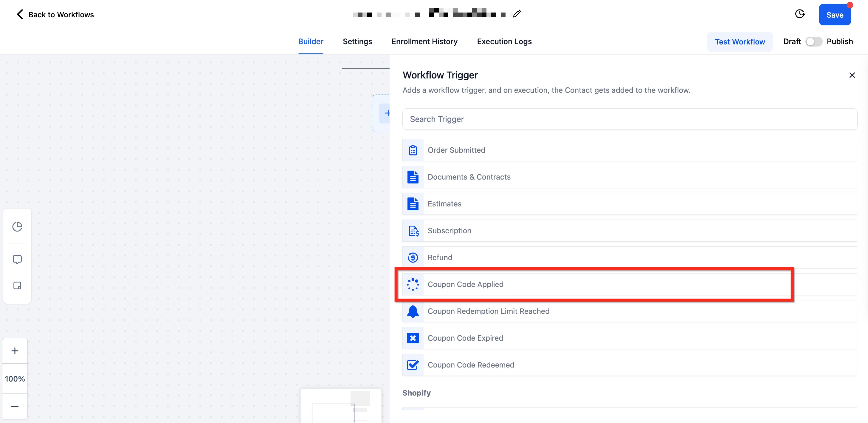Select the Subscription trigger
The width and height of the screenshot is (868, 423).
[449, 231]
